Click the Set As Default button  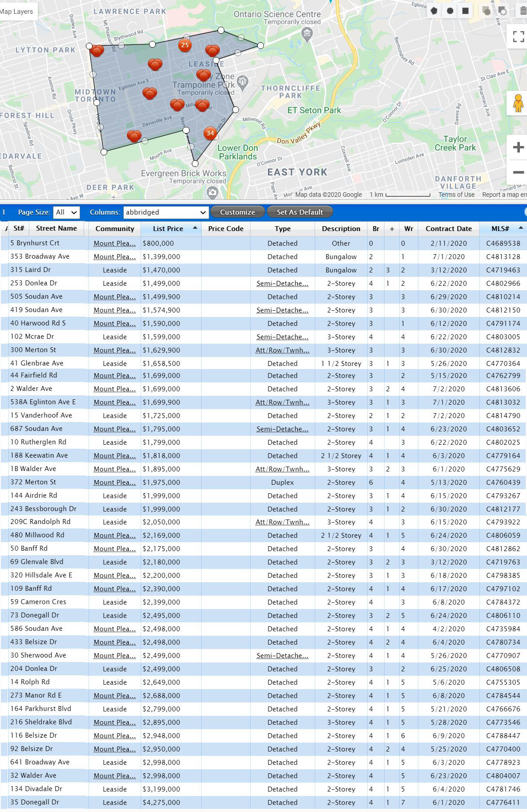point(300,212)
